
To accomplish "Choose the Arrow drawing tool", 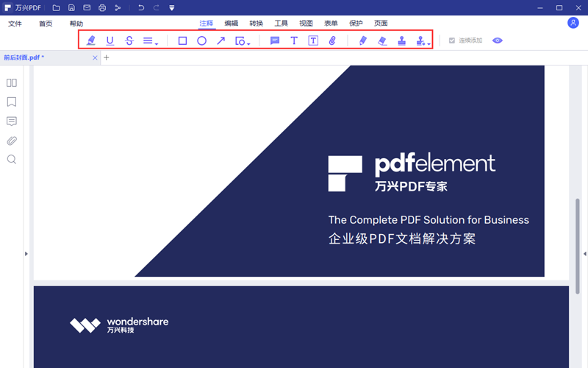I will coord(220,40).
